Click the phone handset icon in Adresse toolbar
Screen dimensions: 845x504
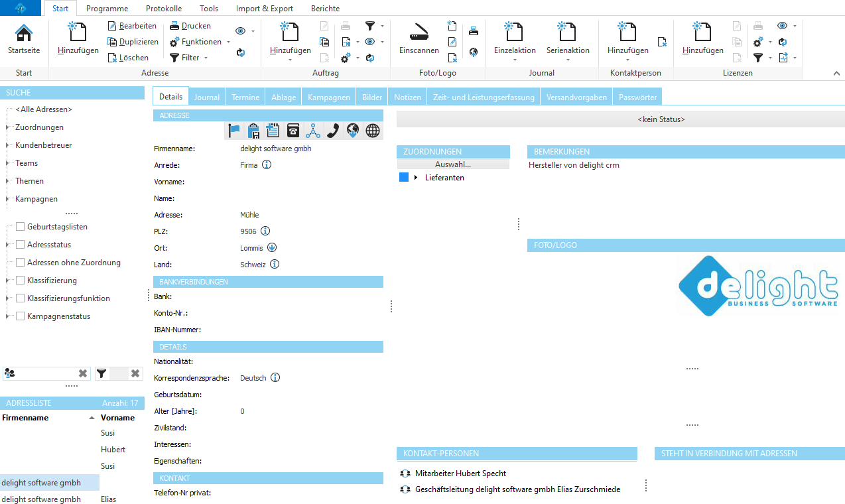[x=333, y=131]
